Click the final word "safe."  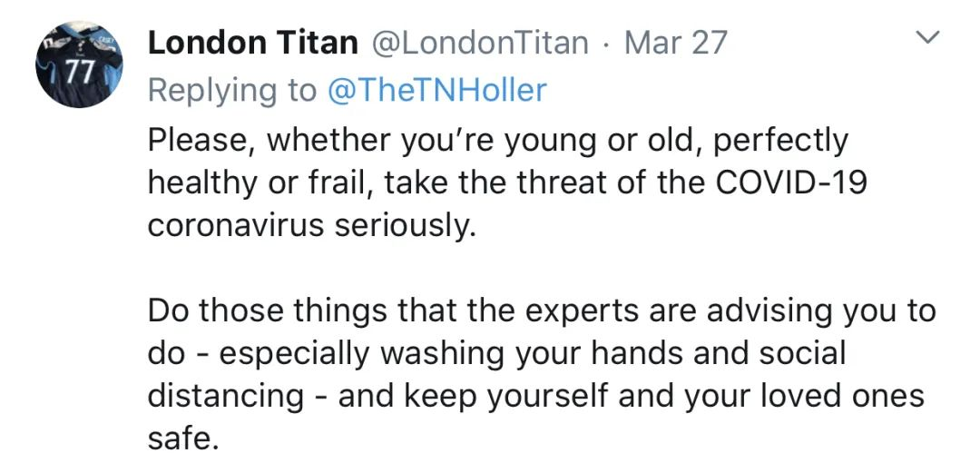[183, 439]
